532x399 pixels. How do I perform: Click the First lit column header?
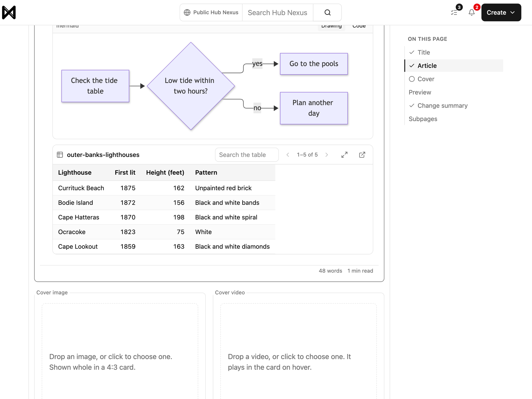coord(125,172)
